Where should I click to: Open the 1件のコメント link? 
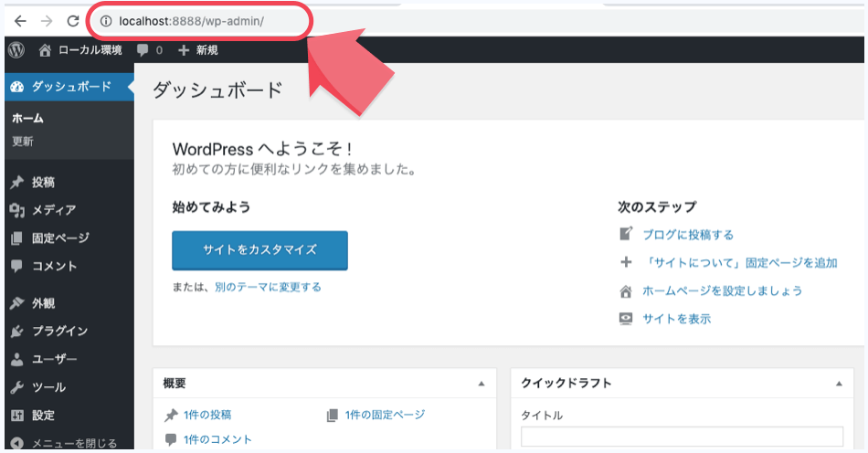point(217,439)
